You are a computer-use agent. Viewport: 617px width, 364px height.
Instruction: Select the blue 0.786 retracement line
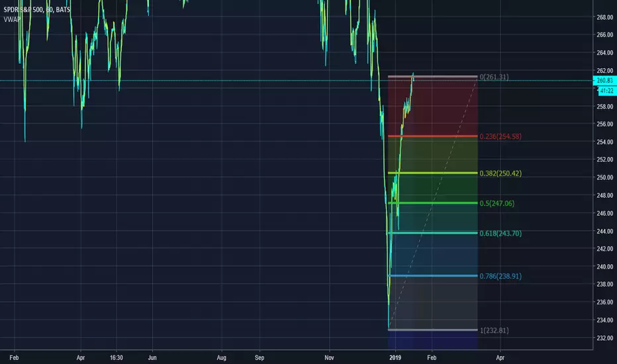point(432,276)
